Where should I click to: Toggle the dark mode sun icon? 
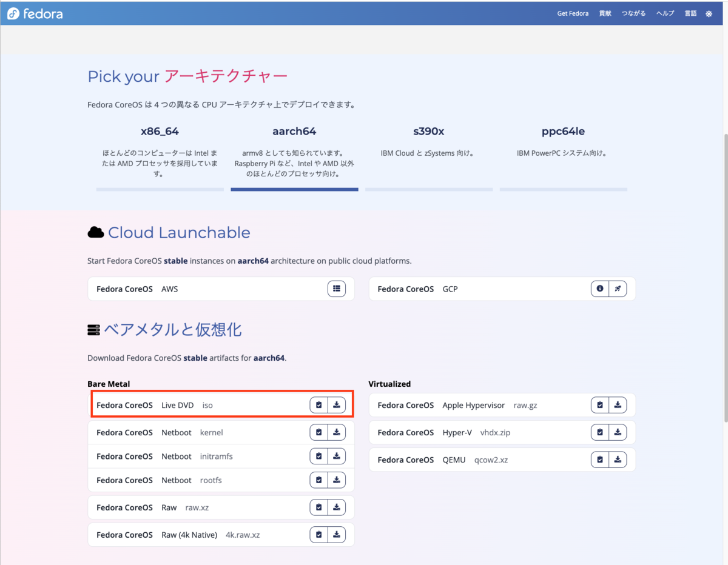click(709, 13)
